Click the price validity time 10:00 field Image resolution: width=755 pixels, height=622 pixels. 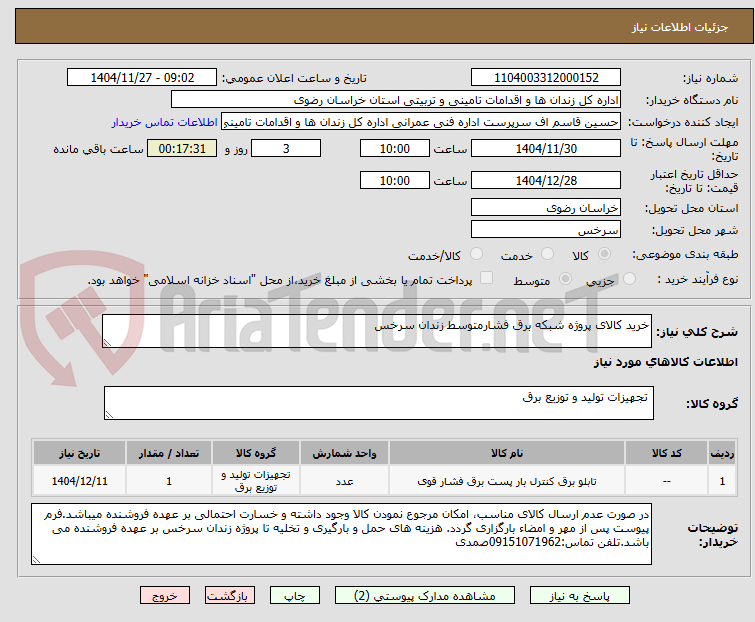(394, 180)
